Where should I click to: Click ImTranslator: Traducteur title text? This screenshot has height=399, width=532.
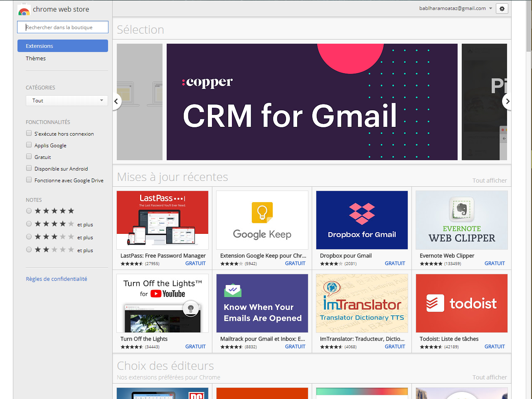tap(362, 339)
